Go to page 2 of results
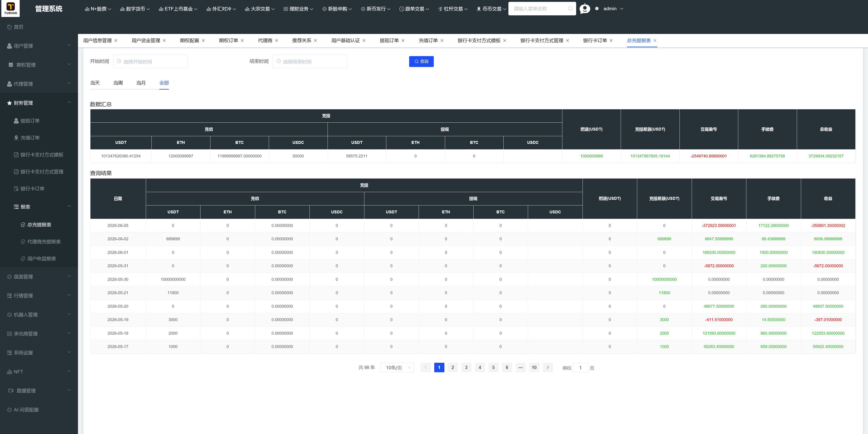868x434 pixels. 453,367
